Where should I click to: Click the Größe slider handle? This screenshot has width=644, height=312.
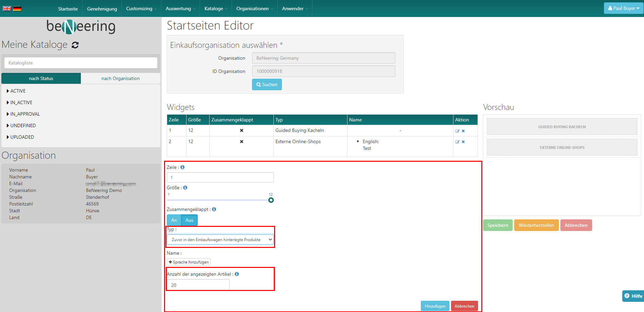point(271,200)
